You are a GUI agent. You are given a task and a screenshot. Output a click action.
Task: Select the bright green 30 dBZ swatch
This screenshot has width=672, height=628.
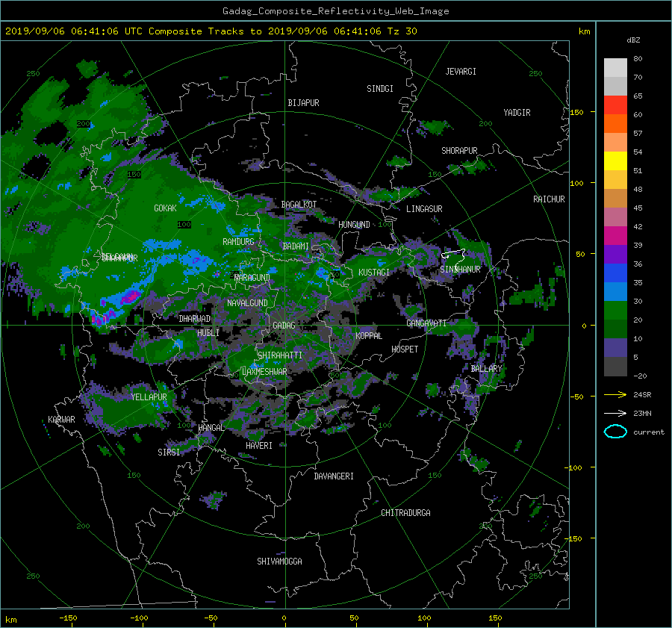(615, 310)
